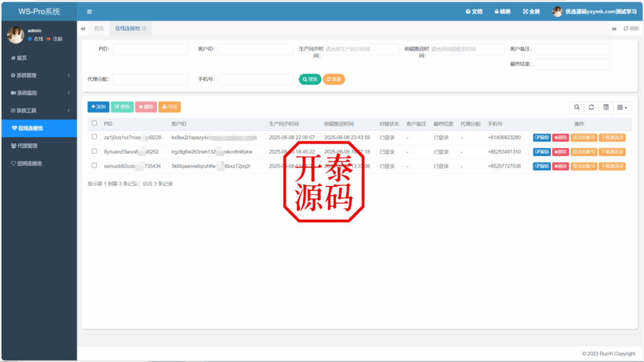
Task: Click the pink 删除 toolbar button
Action: point(146,107)
